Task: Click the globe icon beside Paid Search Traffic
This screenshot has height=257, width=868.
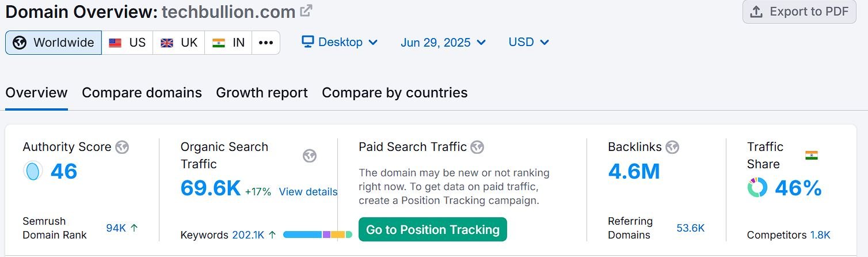Action: (x=477, y=147)
